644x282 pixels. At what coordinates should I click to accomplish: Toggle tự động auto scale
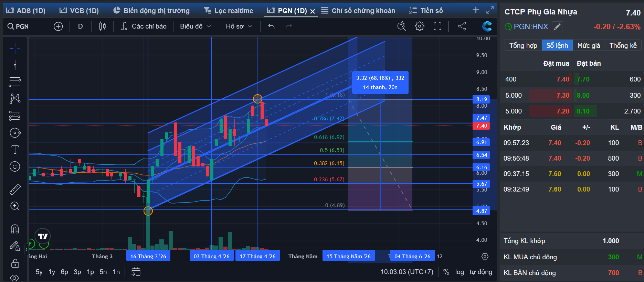pyautogui.click(x=481, y=272)
